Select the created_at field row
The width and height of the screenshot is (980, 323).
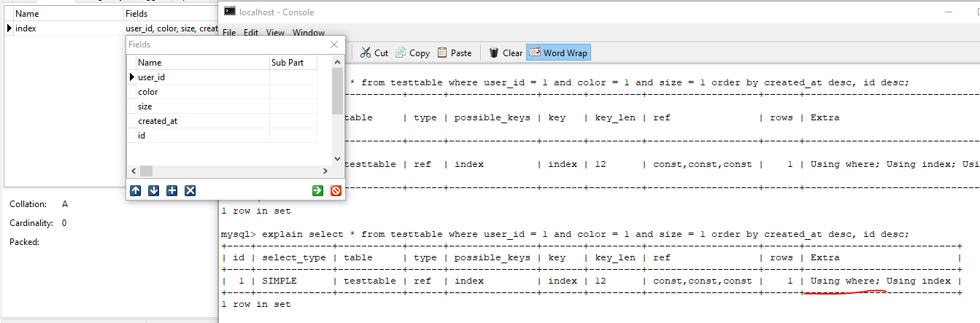[x=158, y=121]
